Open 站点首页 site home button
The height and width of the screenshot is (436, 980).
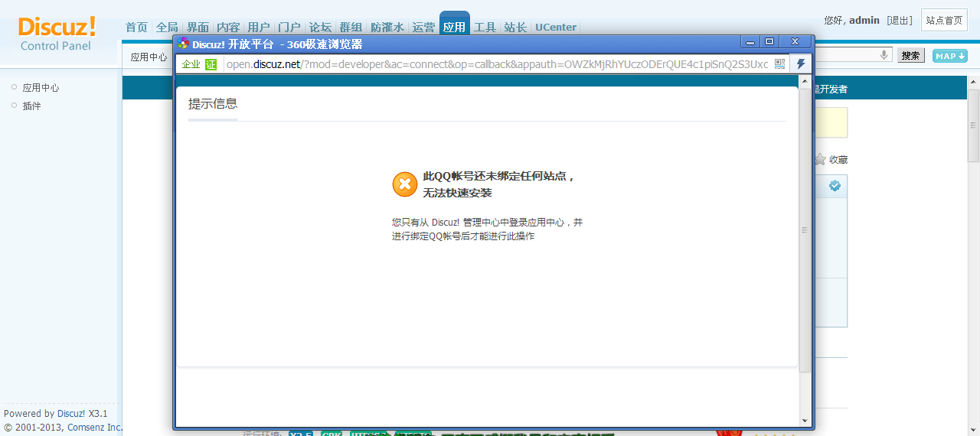point(944,21)
